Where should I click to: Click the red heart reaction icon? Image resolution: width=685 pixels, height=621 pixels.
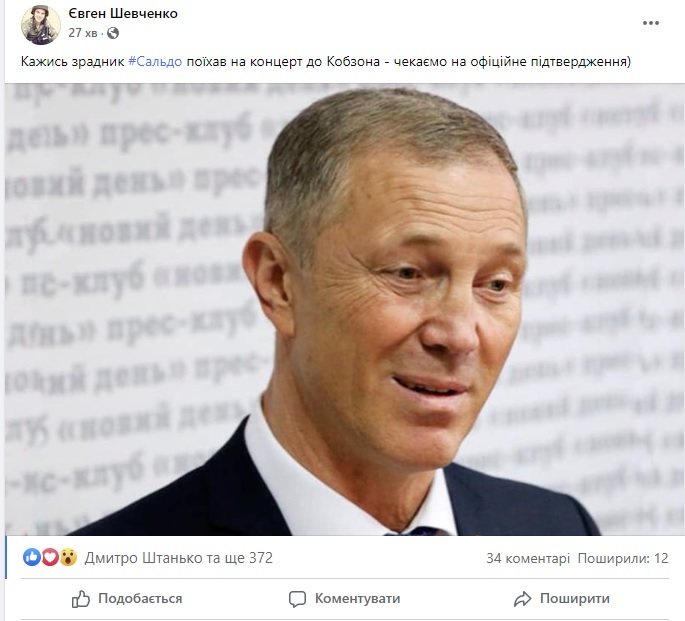pyautogui.click(x=50, y=557)
